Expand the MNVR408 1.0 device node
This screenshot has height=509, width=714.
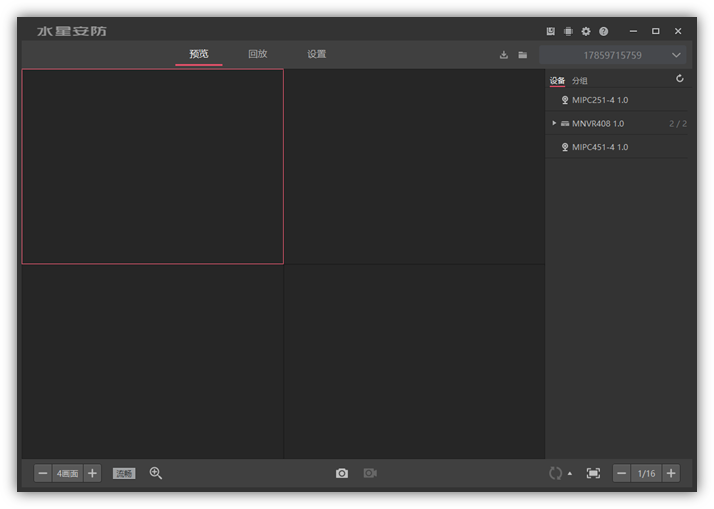click(x=554, y=124)
